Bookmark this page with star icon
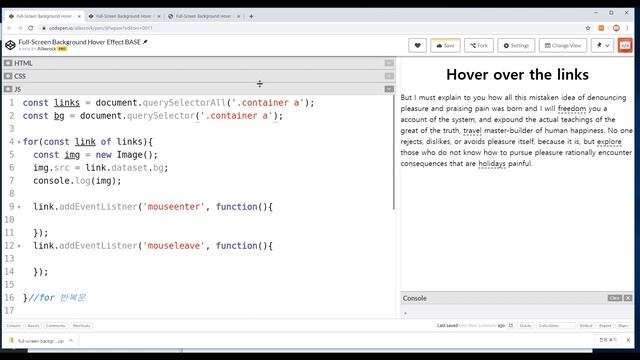This screenshot has height=360, width=640. (x=588, y=28)
